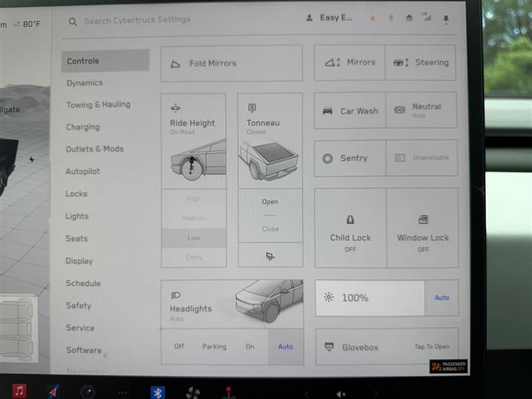Open climate fan controls in dock
The height and width of the screenshot is (399, 532).
coord(193,393)
